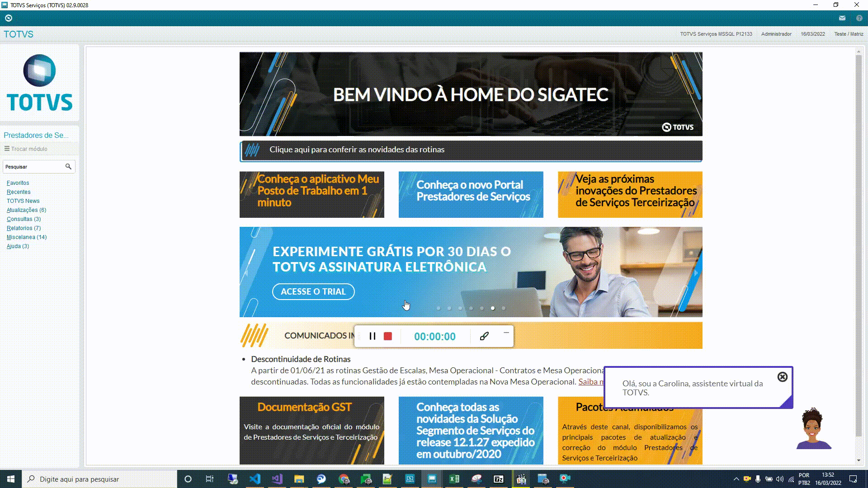Click the recorder annotation pen icon
This screenshot has width=868, height=488.
tap(484, 336)
